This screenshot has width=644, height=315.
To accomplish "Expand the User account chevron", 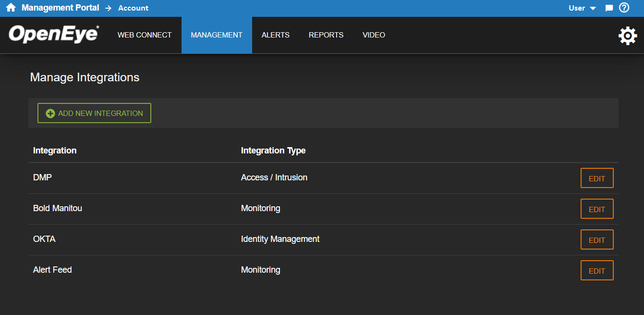I will click(x=593, y=8).
